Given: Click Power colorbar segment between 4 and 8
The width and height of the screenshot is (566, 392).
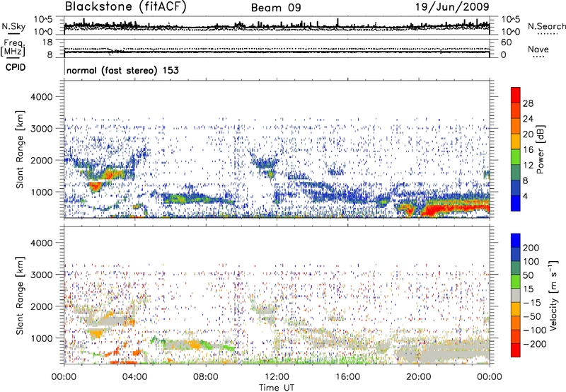Looking at the screenshot, I should [516, 188].
